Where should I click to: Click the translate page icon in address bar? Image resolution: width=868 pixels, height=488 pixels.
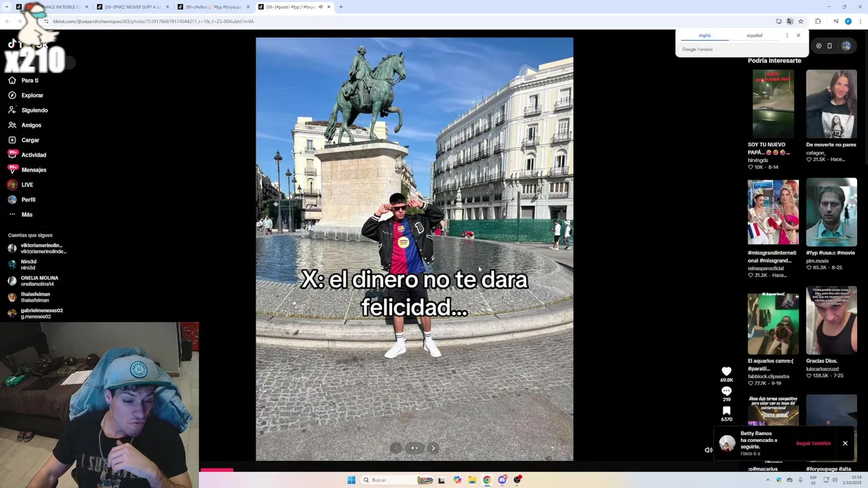pyautogui.click(x=789, y=21)
